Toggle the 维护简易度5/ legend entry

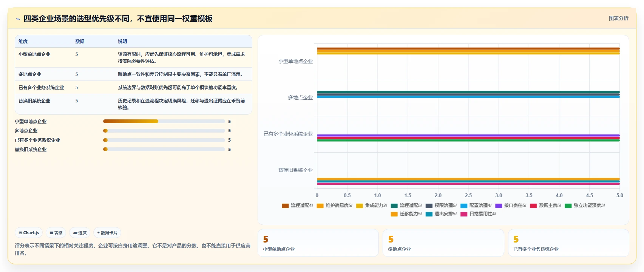pyautogui.click(x=334, y=206)
